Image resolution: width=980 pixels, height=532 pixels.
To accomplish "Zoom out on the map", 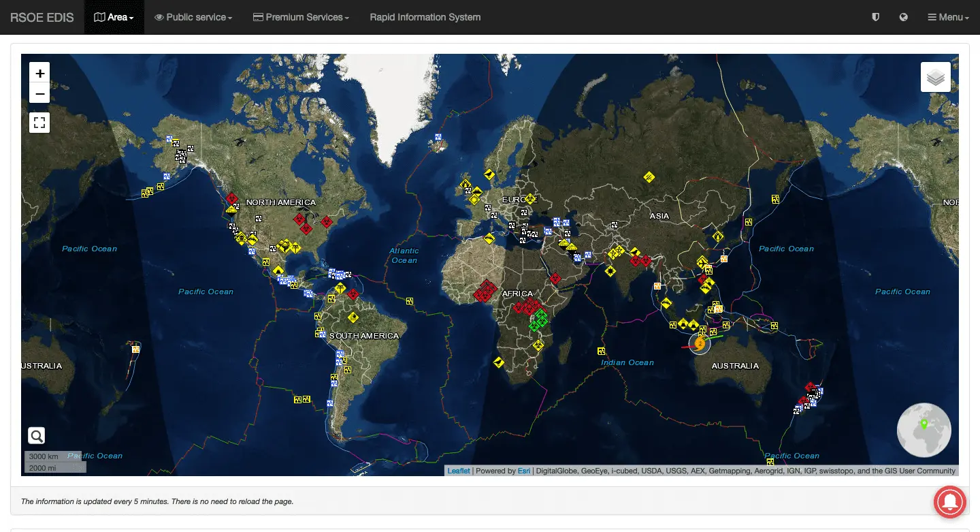I will 39,93.
